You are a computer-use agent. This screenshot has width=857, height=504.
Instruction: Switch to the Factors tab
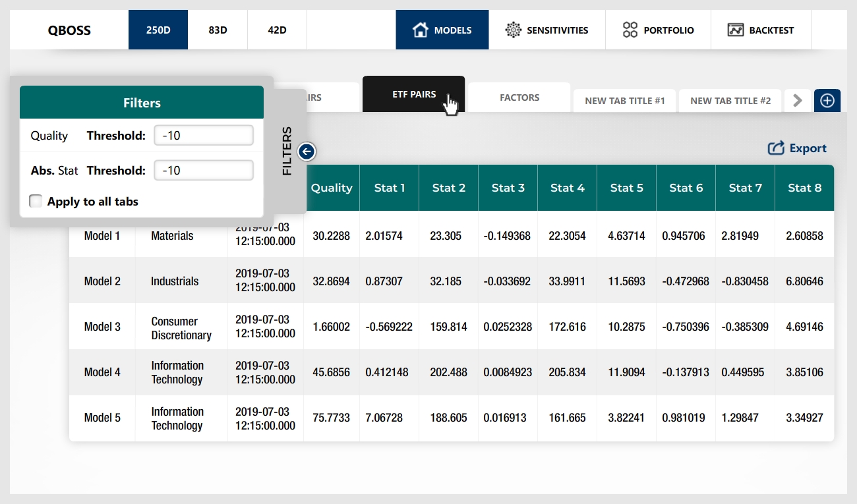pos(519,98)
